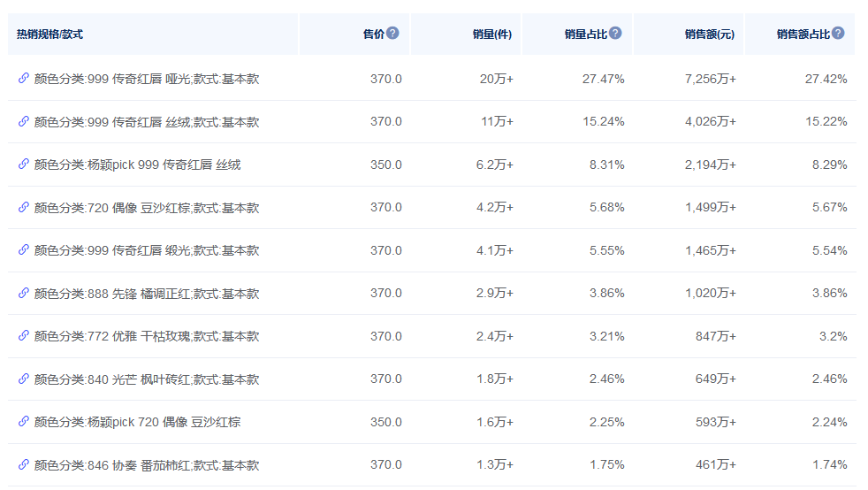The height and width of the screenshot is (490, 868).
Task: Click link icon for 杨颖pick 720 偶像 豆沙红棕 row
Action: point(23,421)
